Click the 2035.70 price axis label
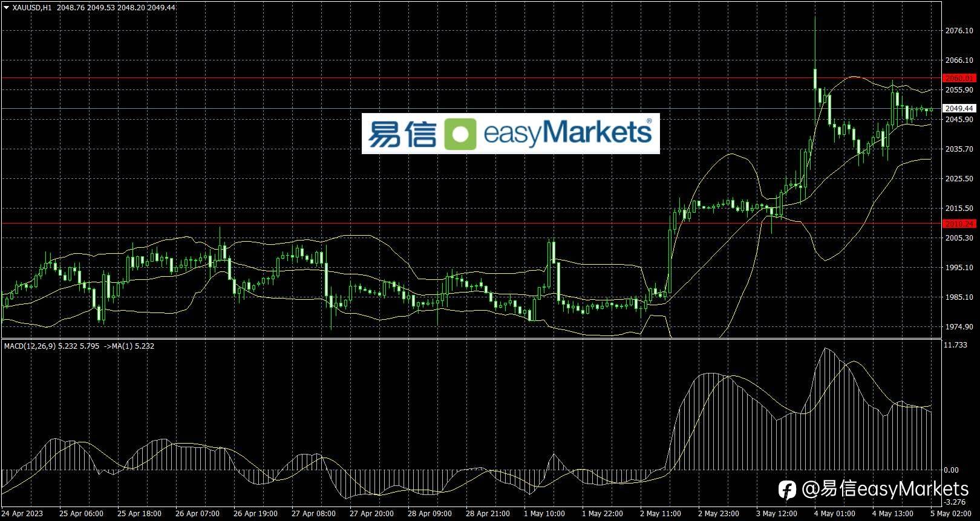The width and height of the screenshot is (980, 521). pyautogui.click(x=959, y=149)
